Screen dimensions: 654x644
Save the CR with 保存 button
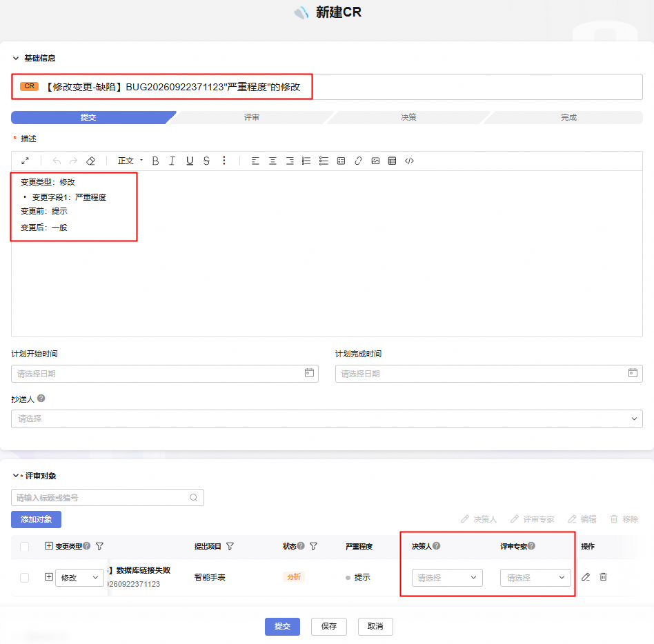tap(329, 627)
